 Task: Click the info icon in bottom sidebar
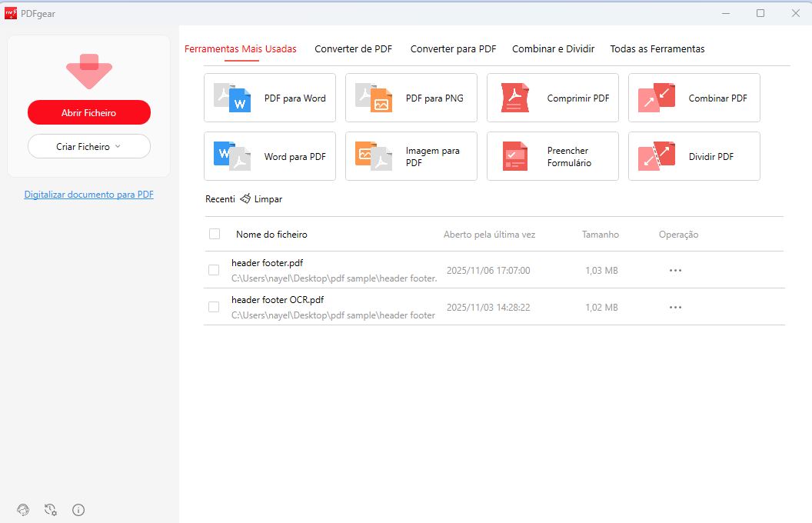[78, 509]
